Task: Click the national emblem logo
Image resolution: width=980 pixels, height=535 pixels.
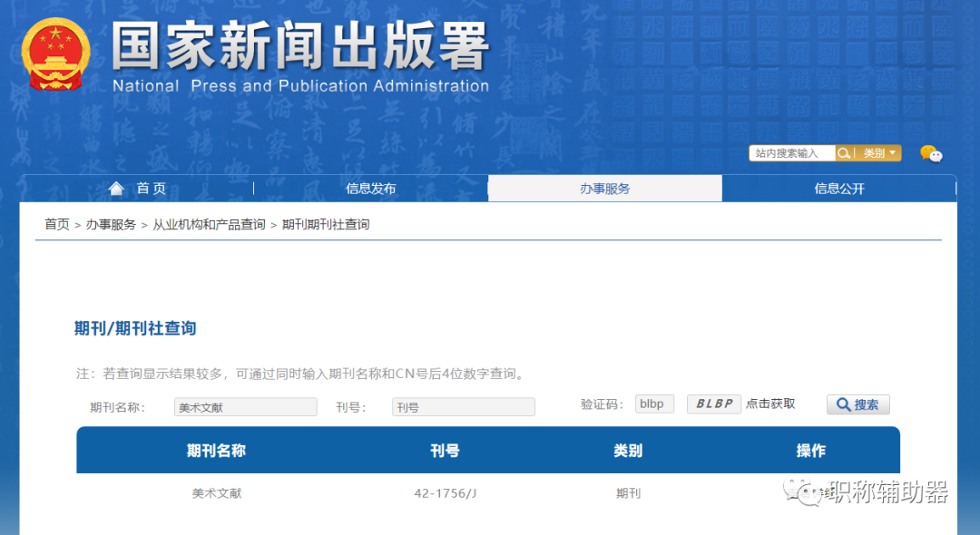Action: tap(54, 53)
